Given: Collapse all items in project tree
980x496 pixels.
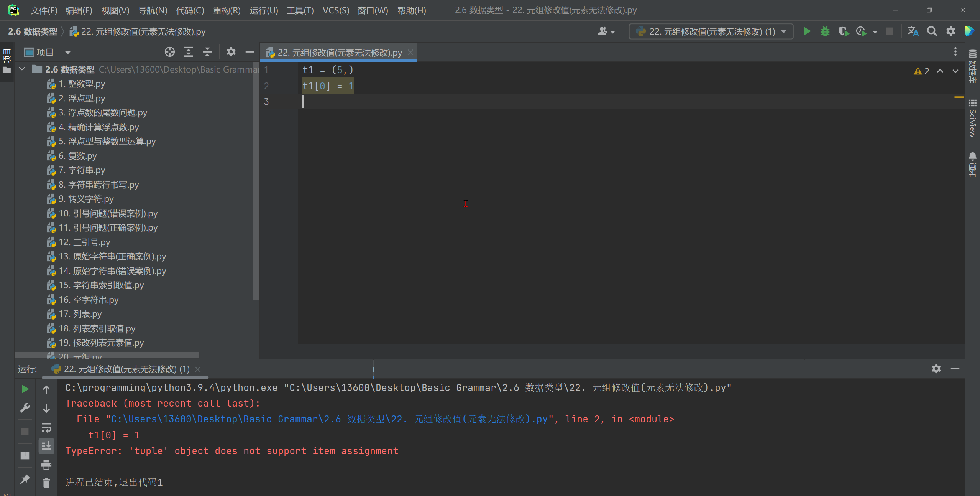Looking at the screenshot, I should (x=207, y=52).
